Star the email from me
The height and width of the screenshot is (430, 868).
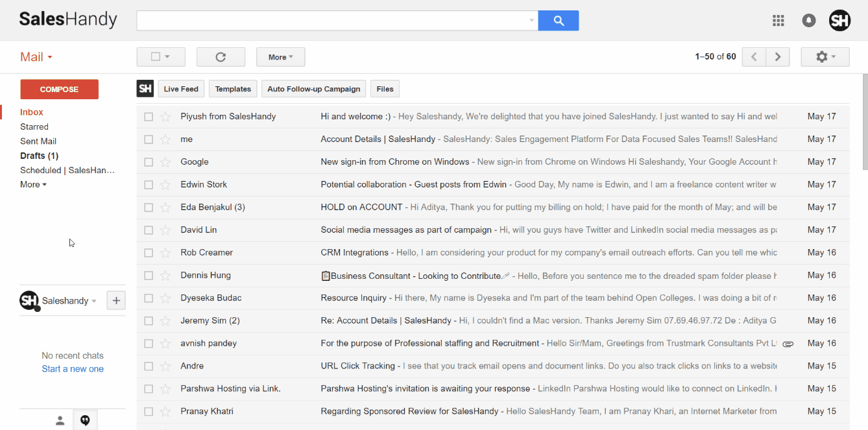tap(165, 139)
